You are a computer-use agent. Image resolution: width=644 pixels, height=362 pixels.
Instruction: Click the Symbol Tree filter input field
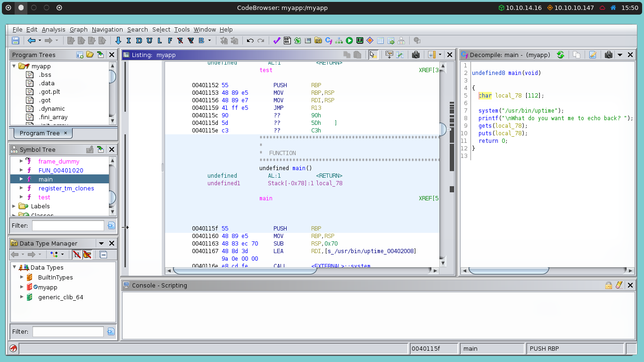(68, 225)
